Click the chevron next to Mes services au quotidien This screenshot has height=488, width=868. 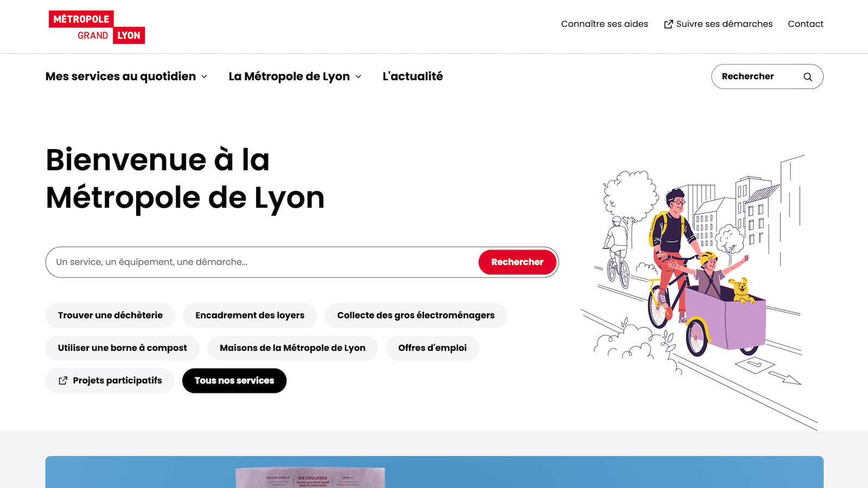(x=204, y=77)
